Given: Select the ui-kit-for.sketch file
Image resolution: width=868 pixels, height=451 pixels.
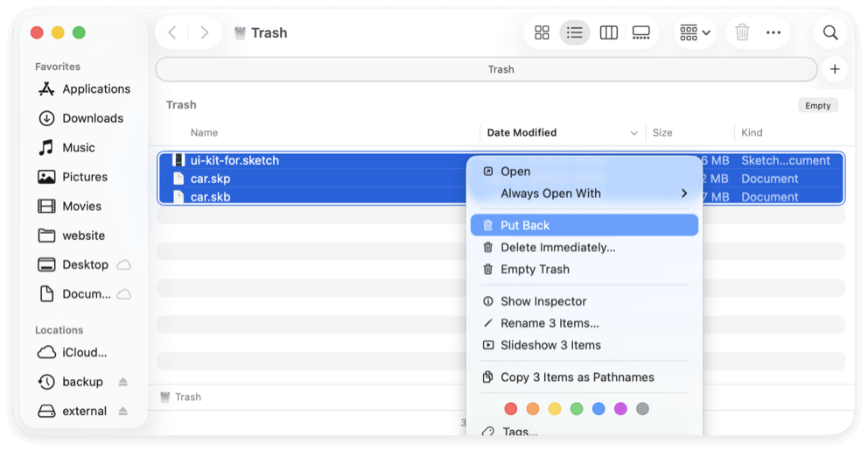Looking at the screenshot, I should pyautogui.click(x=234, y=160).
